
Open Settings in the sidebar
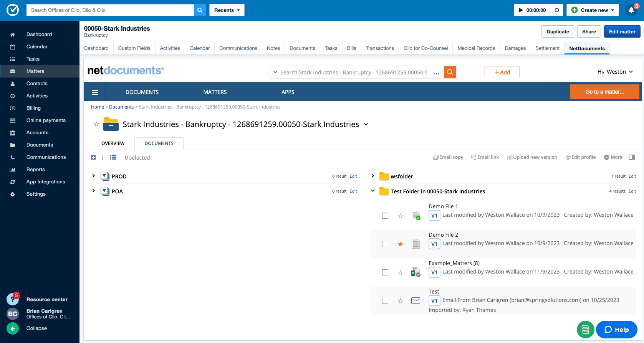click(36, 194)
